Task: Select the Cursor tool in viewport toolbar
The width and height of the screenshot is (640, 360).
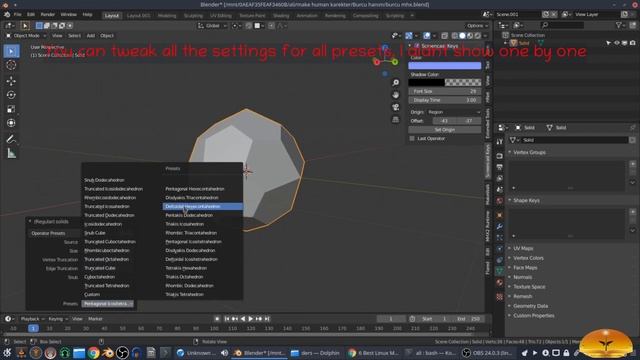Action: pos(11,65)
